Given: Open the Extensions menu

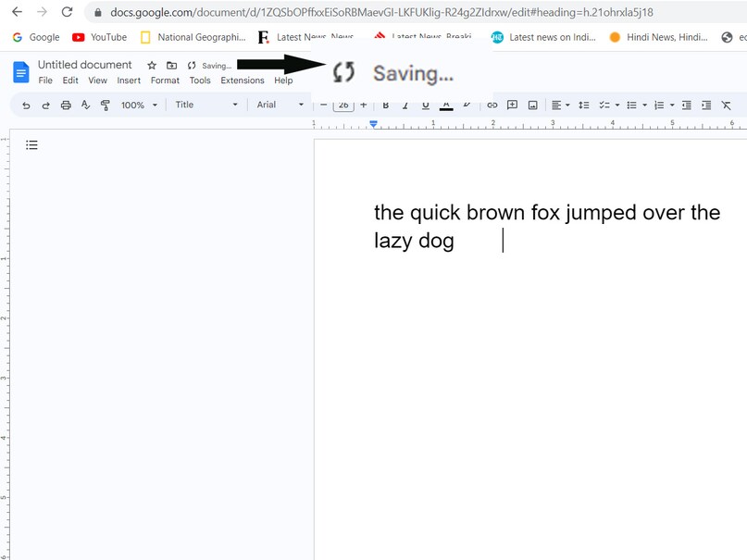Looking at the screenshot, I should click(x=243, y=81).
